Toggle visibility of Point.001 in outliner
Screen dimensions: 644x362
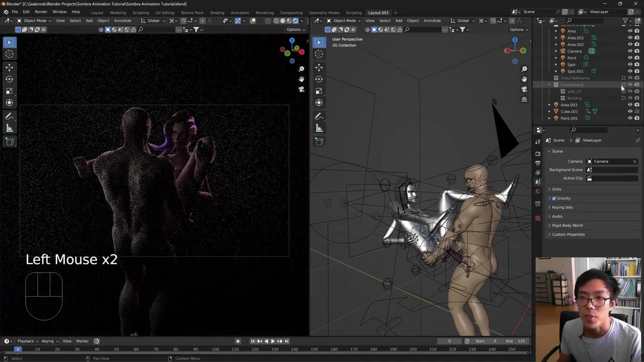tap(630, 118)
